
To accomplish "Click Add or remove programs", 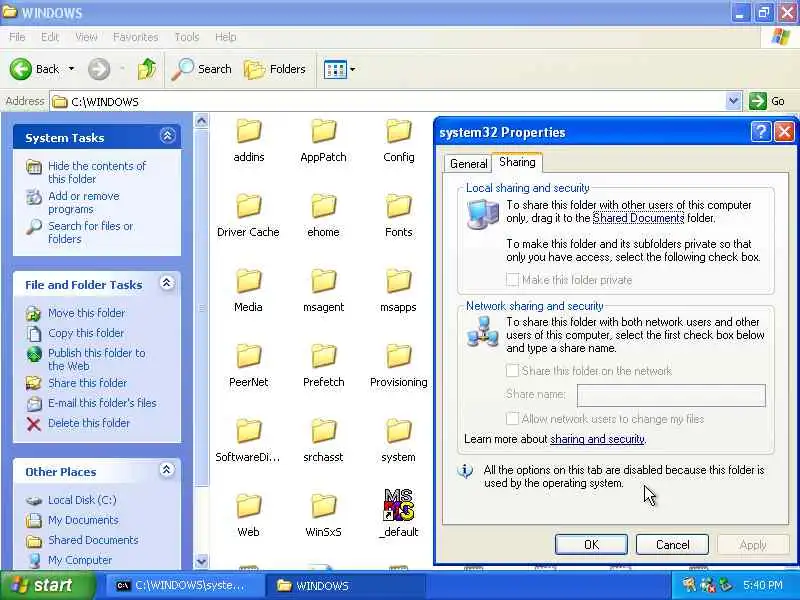I will (x=84, y=203).
